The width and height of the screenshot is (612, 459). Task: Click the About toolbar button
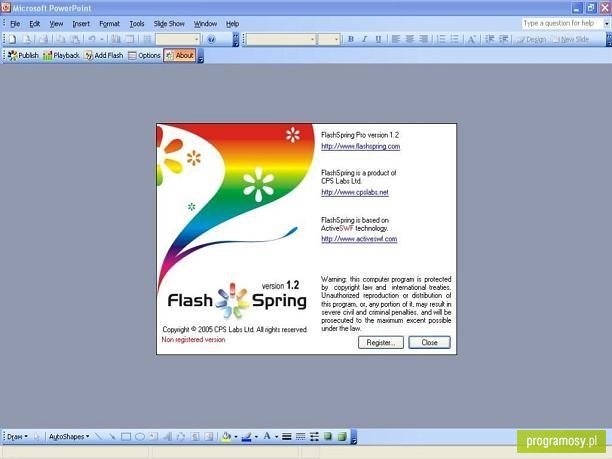click(x=180, y=55)
